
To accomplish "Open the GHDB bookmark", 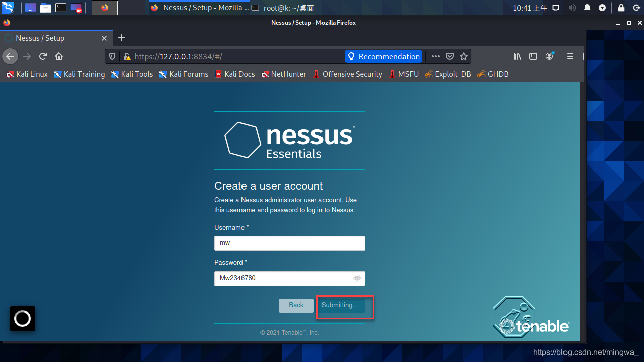I will 493,74.
